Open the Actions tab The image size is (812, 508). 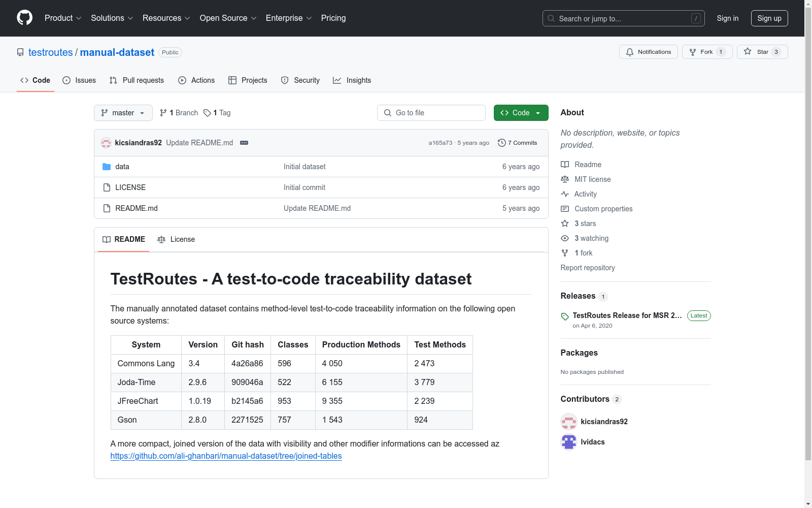[196, 80]
